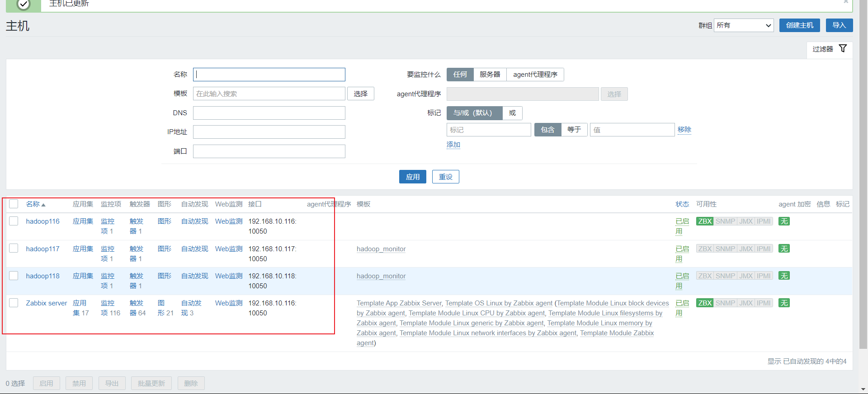Click IPMI badge in hadoop116 row
868x394 pixels.
pyautogui.click(x=764, y=221)
